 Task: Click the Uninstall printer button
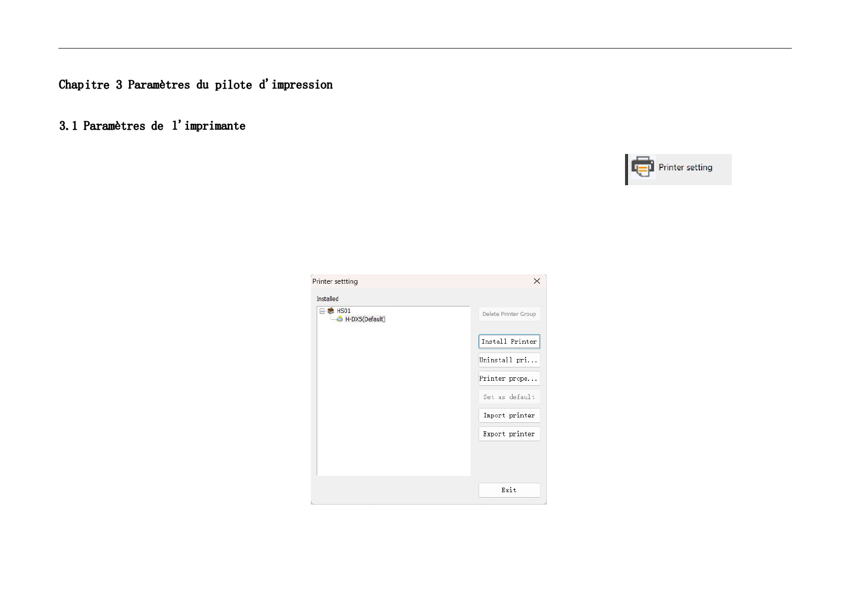[509, 360]
